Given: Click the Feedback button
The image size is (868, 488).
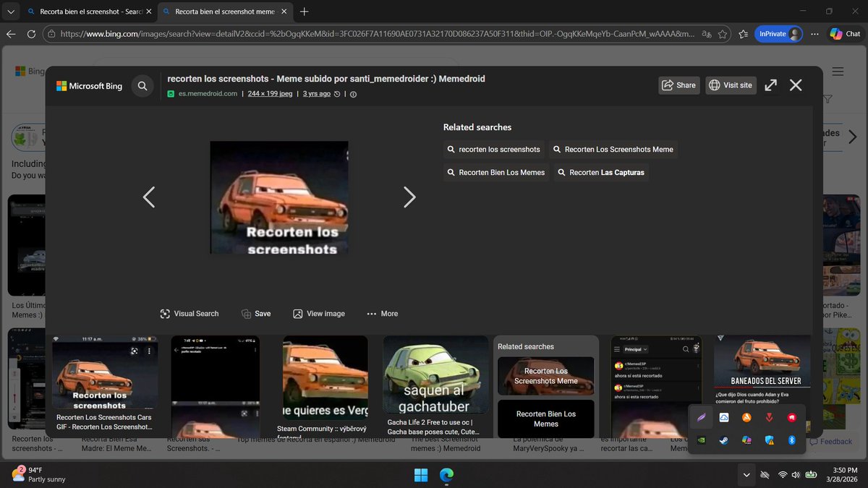Looking at the screenshot, I should coord(830,442).
